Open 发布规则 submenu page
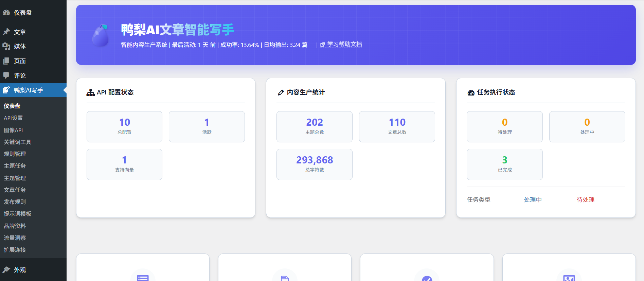This screenshot has height=281, width=644. [x=33, y=202]
